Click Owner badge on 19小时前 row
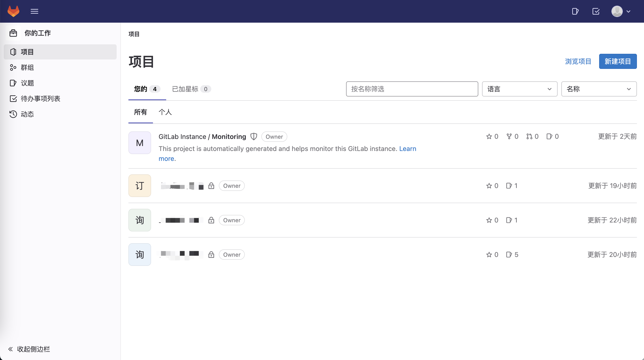The image size is (644, 360). (x=232, y=186)
